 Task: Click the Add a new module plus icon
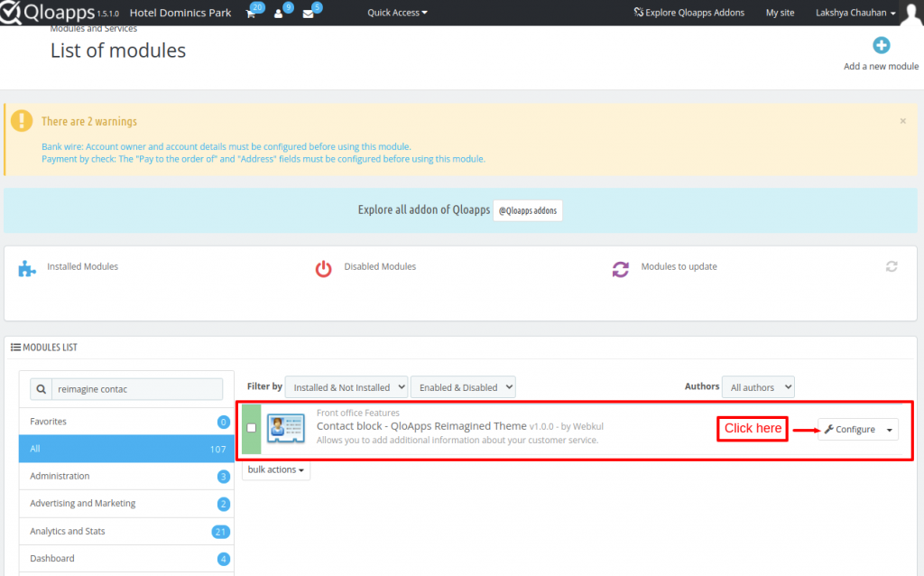[x=881, y=45]
